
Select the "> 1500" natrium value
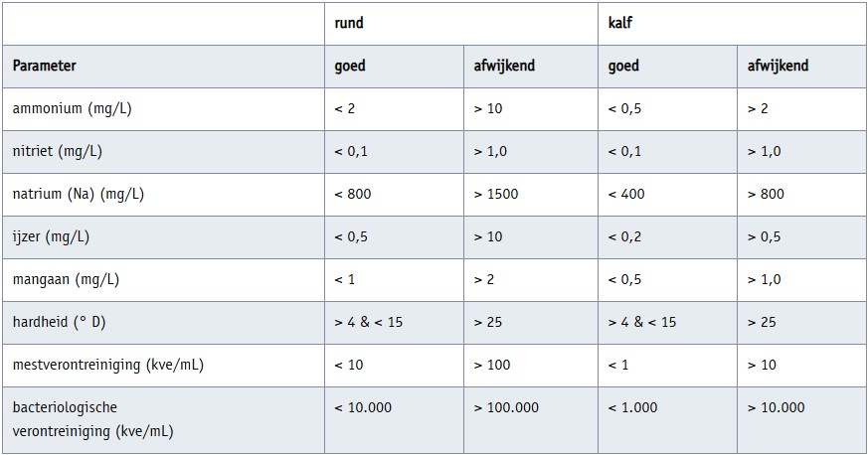(496, 194)
